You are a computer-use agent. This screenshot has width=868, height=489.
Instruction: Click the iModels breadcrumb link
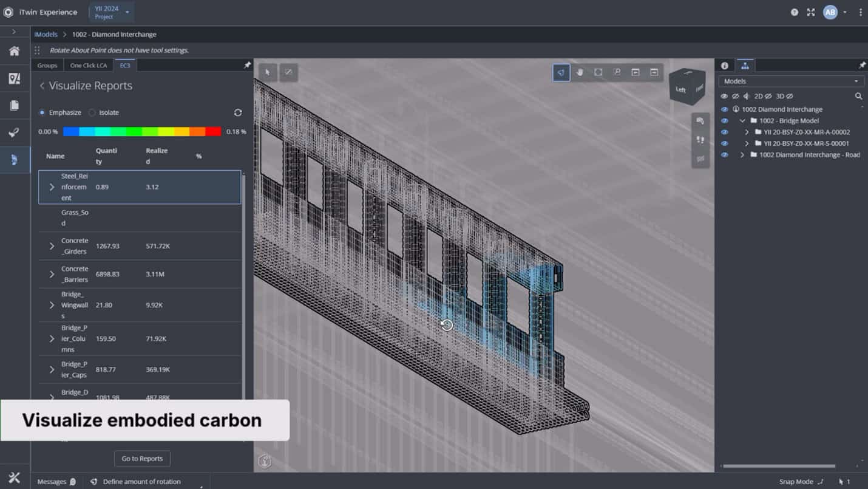coord(46,34)
